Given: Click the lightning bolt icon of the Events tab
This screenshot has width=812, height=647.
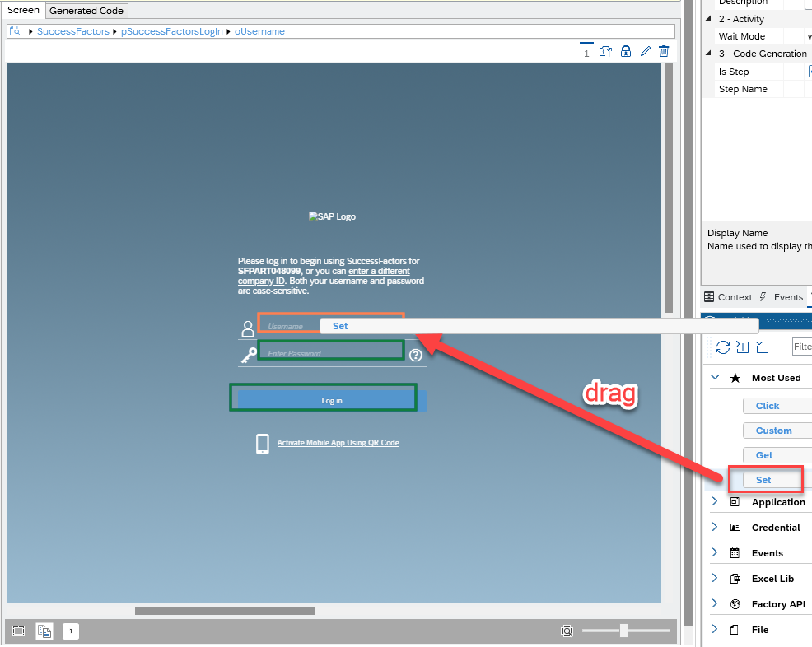Looking at the screenshot, I should tap(763, 296).
